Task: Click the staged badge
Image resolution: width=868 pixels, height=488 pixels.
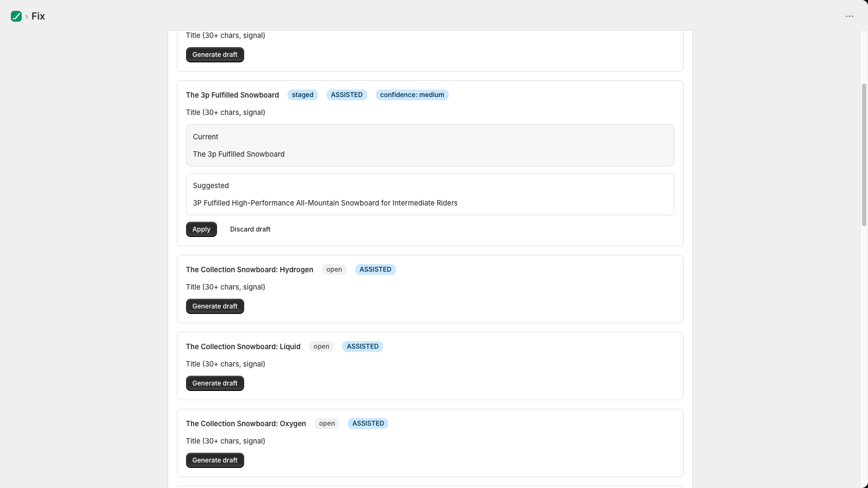Action: point(303,95)
